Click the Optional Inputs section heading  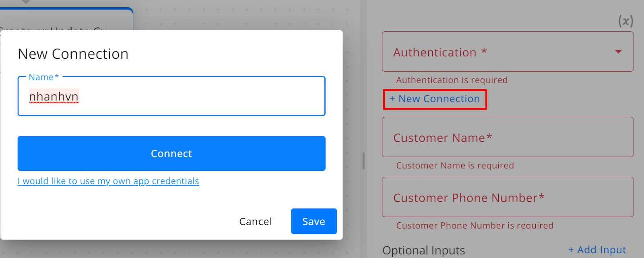424,250
